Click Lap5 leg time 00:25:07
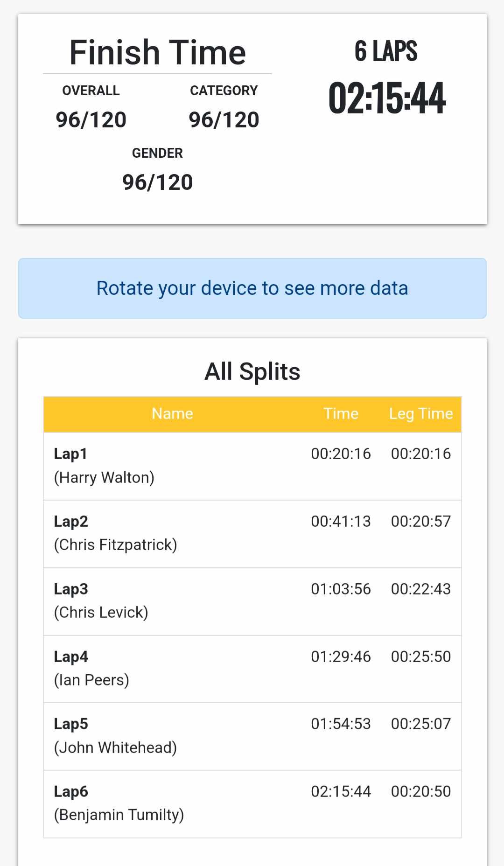 click(x=420, y=724)
